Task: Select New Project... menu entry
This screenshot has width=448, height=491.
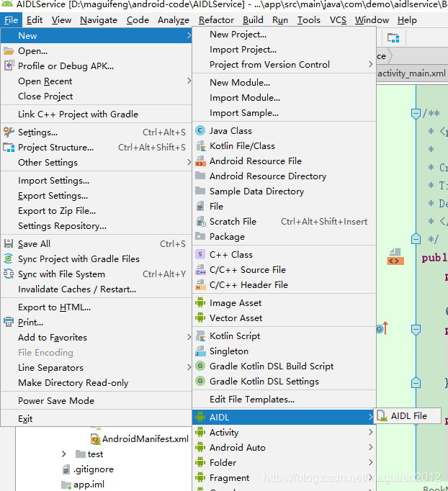Action: 284,35
